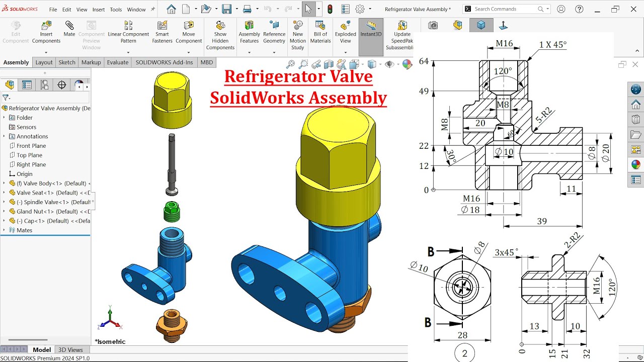This screenshot has height=362, width=644.
Task: Expand the Mates folder node
Action: tap(4, 230)
